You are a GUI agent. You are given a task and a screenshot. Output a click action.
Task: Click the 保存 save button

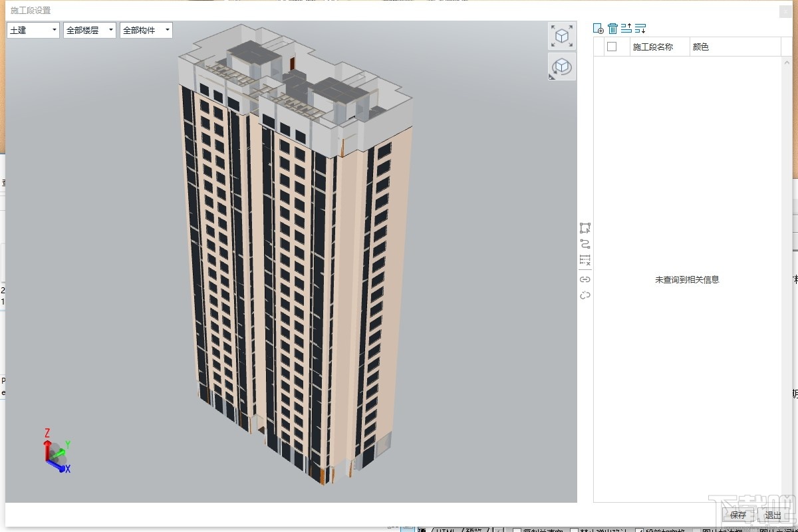pos(737,515)
